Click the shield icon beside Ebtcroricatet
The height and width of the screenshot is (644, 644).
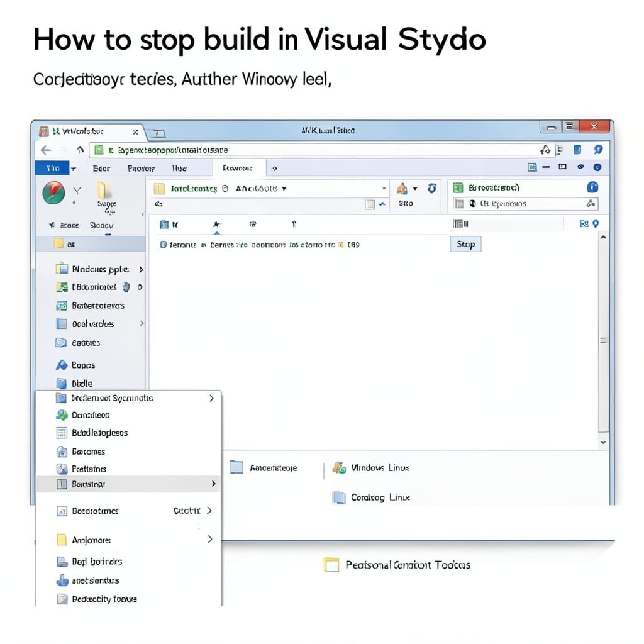126,287
